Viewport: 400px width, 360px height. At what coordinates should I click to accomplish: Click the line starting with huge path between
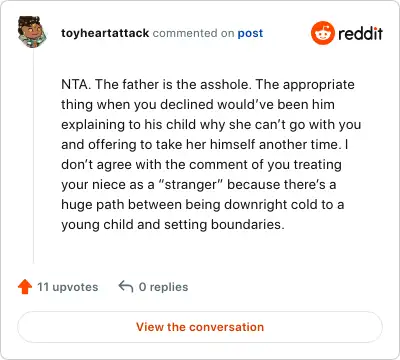point(202,205)
